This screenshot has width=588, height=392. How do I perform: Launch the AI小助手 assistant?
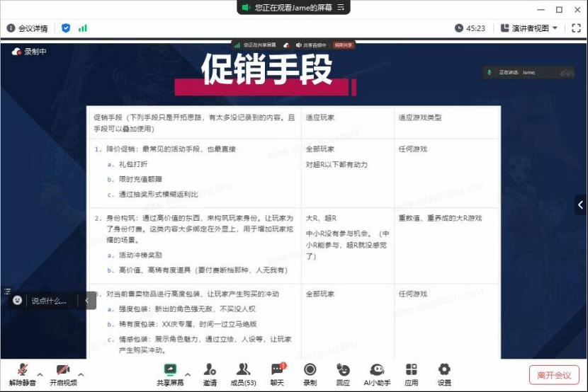click(377, 373)
